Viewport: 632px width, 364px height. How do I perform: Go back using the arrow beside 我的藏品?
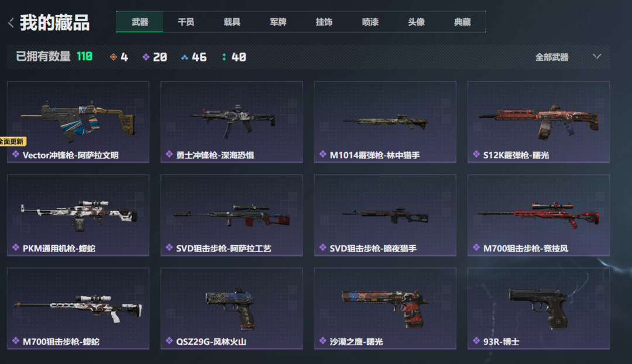point(11,23)
